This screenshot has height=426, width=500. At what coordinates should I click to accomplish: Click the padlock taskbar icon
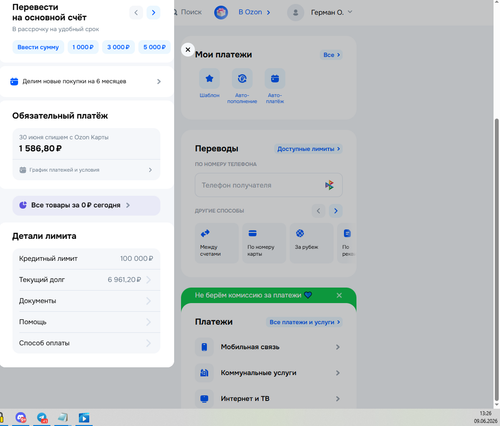coord(1,417)
